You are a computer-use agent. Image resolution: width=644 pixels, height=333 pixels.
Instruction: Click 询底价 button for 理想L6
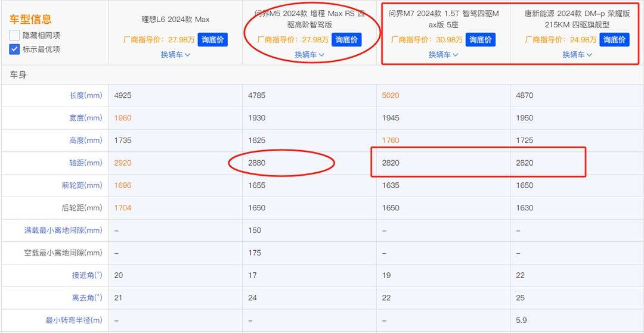(x=212, y=40)
